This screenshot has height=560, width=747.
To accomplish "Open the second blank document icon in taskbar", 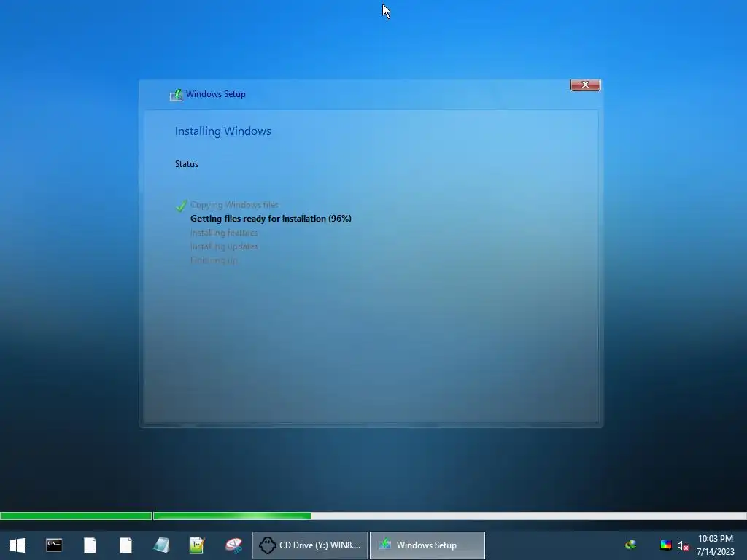I will (125, 545).
